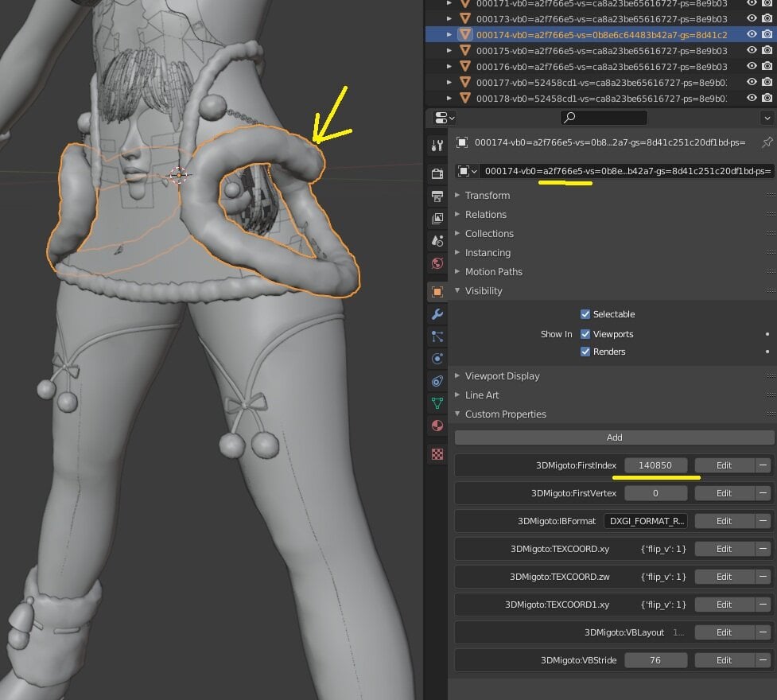Open the editor type dropdown in properties header

444,118
